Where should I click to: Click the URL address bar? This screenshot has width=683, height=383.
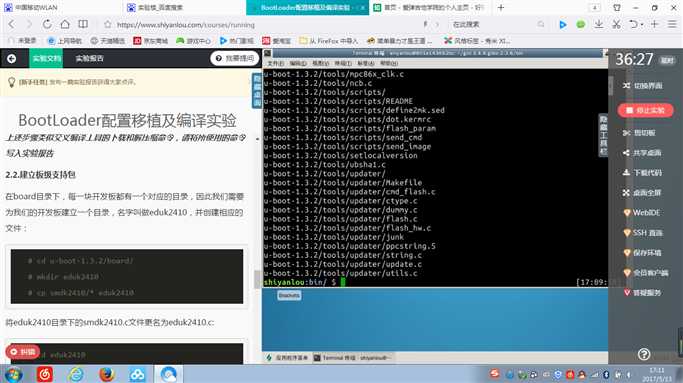click(261, 25)
